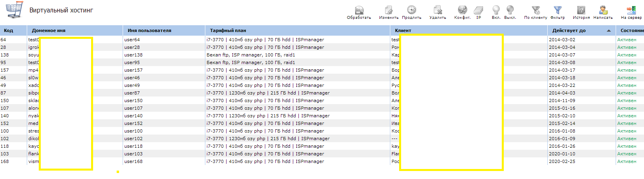Select the row with user64
Image resolution: width=644 pixels, height=179 pixels.
click(x=132, y=40)
